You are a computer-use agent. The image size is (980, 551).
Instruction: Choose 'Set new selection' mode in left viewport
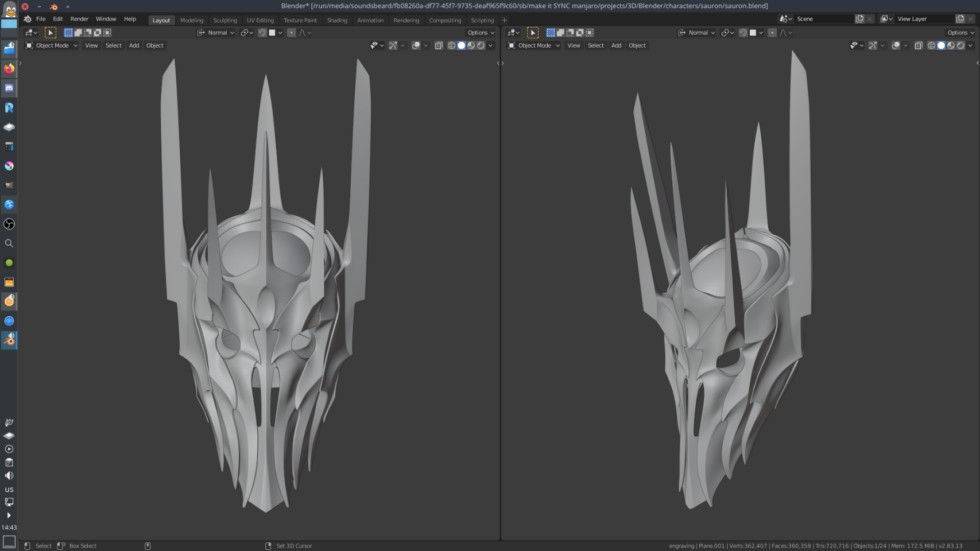tap(68, 33)
